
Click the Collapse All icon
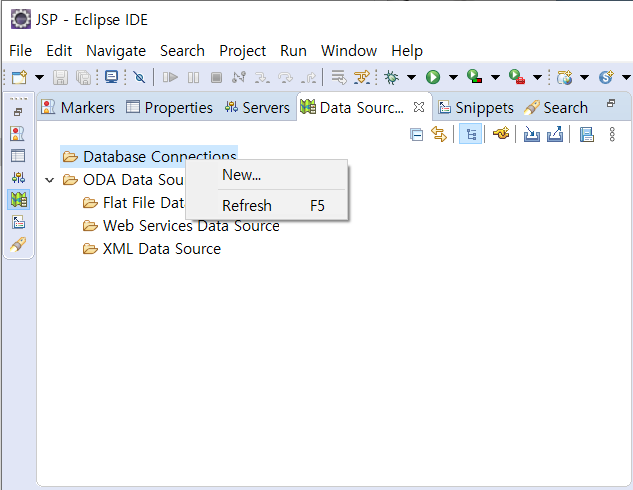(x=416, y=134)
